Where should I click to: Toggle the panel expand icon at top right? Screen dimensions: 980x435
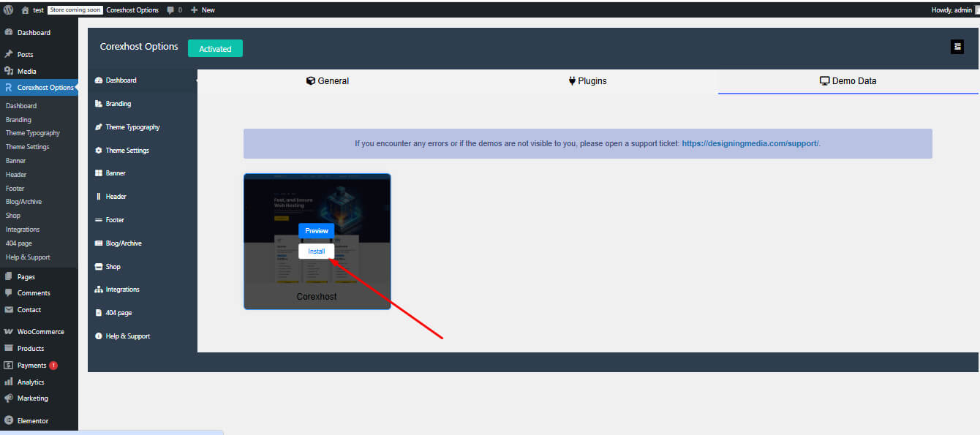tap(957, 47)
